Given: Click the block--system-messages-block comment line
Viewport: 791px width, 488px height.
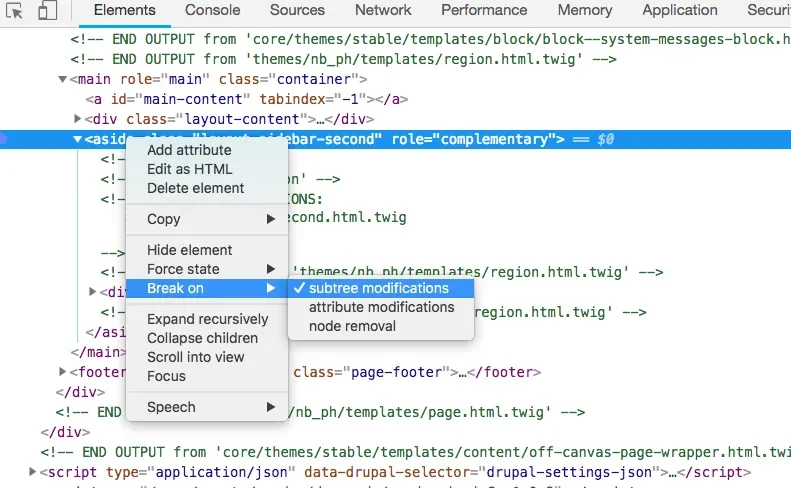Looking at the screenshot, I should (430, 39).
